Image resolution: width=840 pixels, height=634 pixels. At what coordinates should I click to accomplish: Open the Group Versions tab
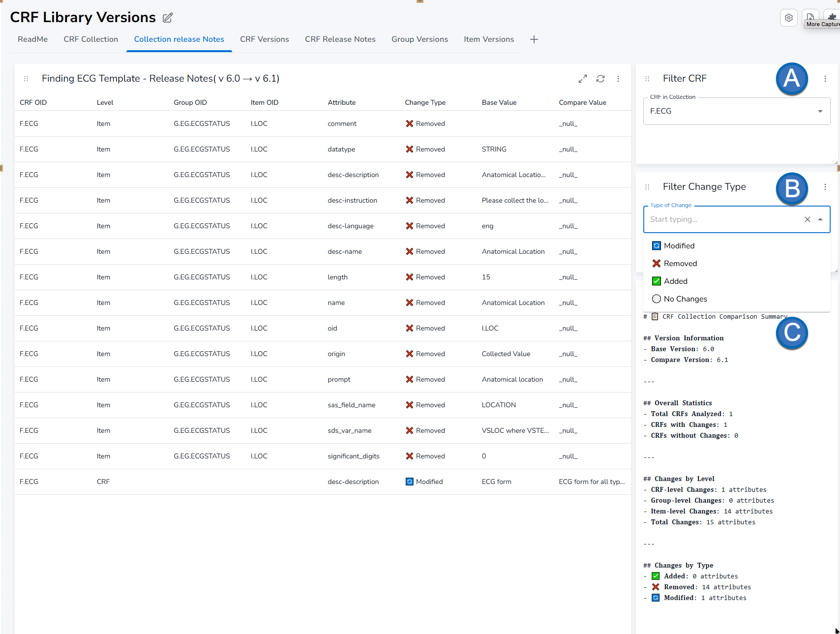click(x=420, y=39)
